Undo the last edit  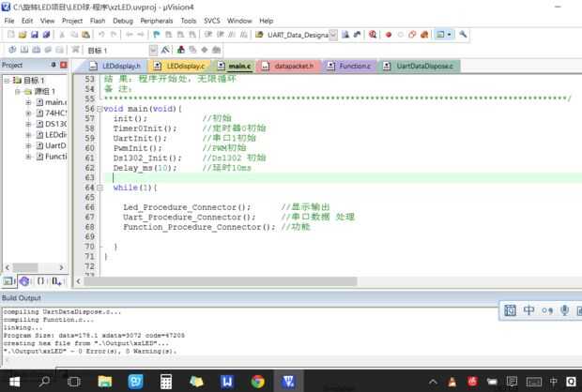coord(101,35)
